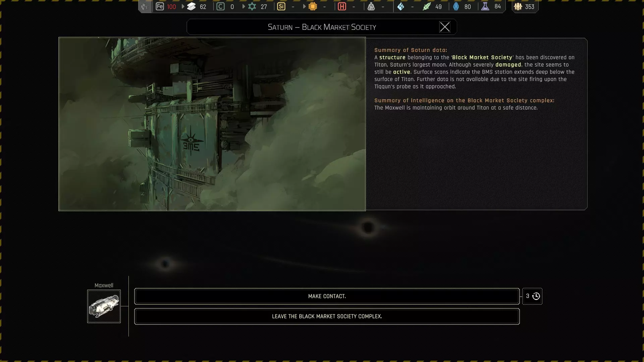Viewport: 644px width, 362px height.
Task: Click the Fe iron resource icon
Action: pos(160,6)
